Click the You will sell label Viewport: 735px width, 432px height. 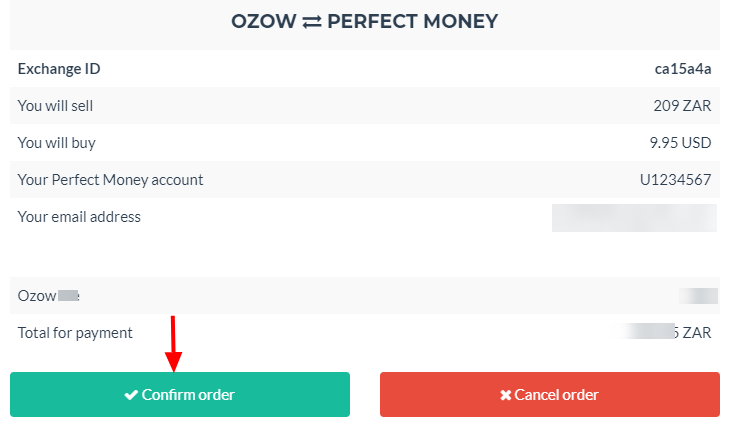[x=56, y=105]
